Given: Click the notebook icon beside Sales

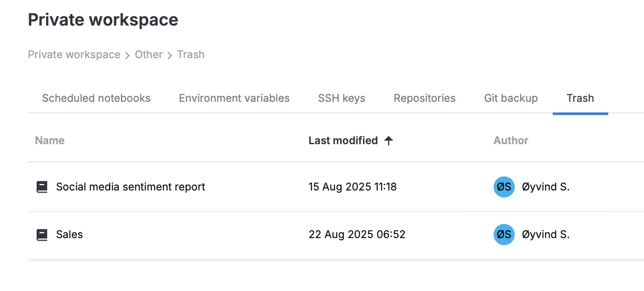Looking at the screenshot, I should tap(42, 235).
